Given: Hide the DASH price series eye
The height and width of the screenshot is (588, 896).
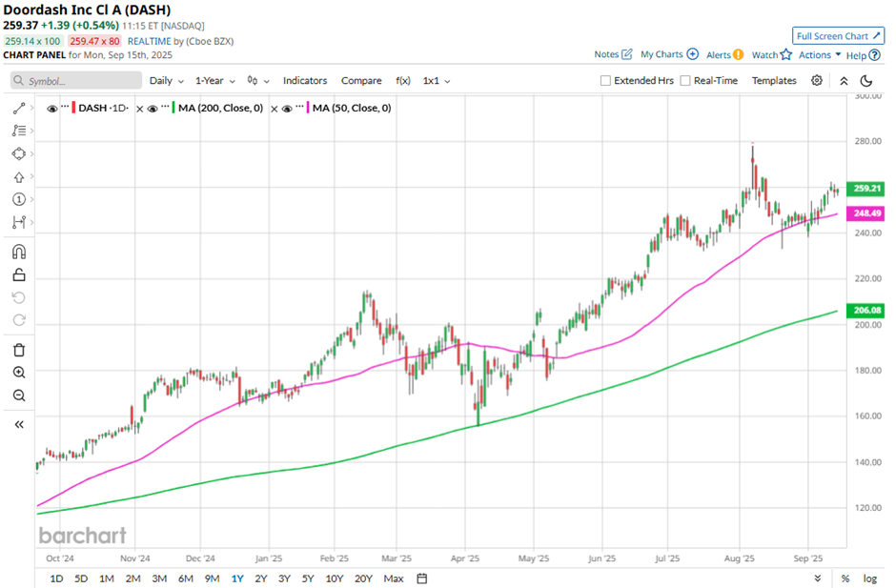Looking at the screenshot, I should [52, 109].
